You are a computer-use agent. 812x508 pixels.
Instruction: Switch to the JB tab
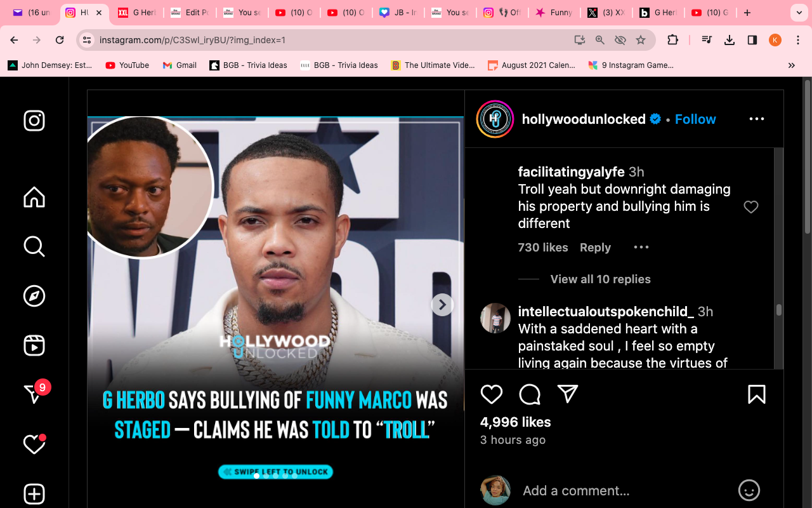pos(398,13)
